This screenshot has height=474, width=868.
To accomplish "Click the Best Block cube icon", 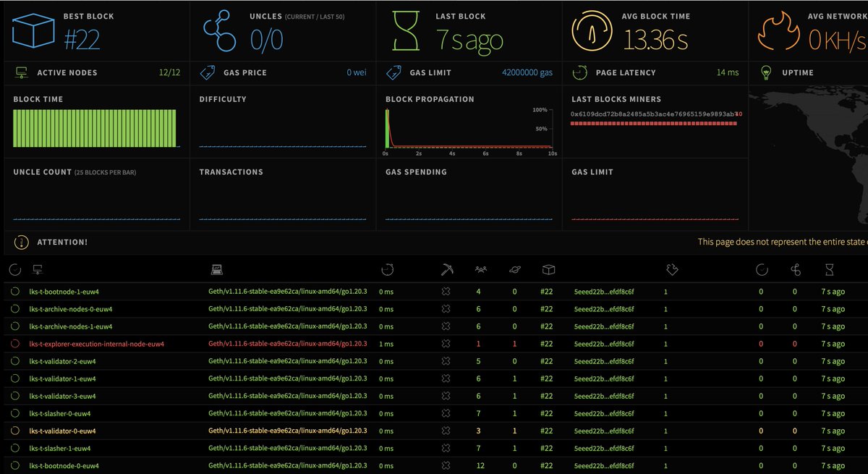I will [34, 30].
